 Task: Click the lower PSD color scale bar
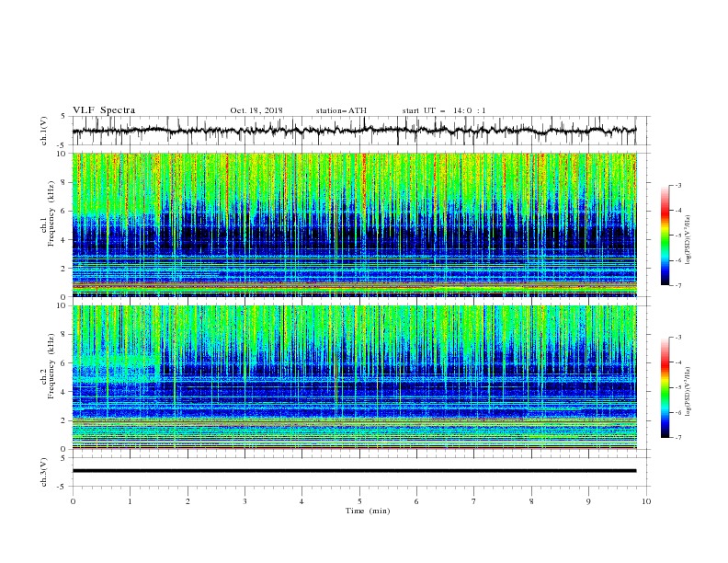tap(665, 387)
